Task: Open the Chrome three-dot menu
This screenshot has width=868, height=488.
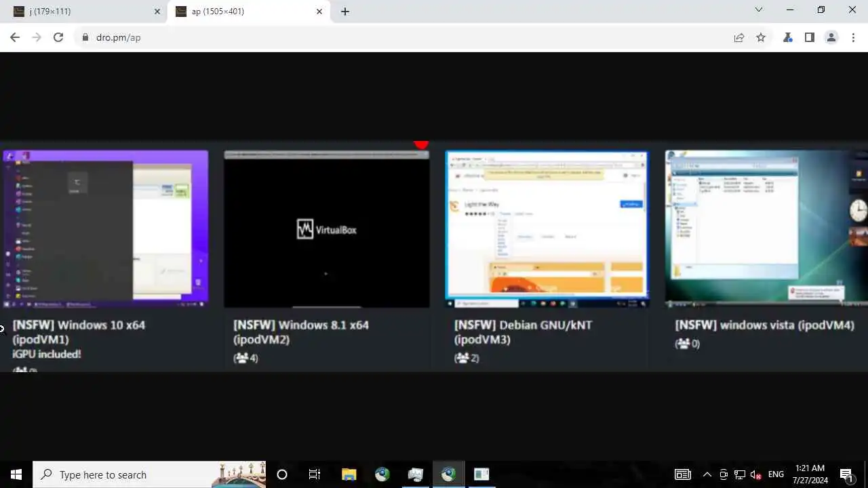Action: pos(853,37)
